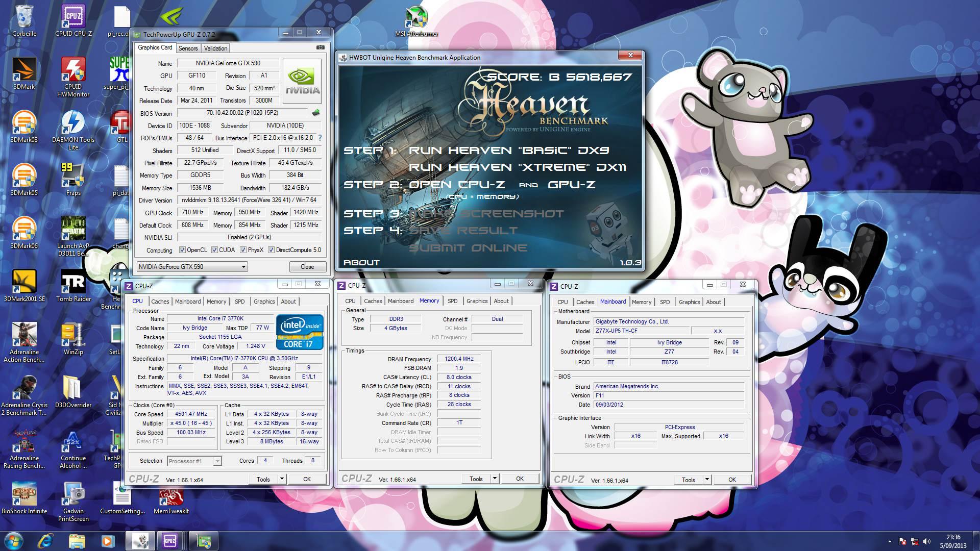Launch Adrenaline Racing Benchmark icon
980x551 pixels.
[x=24, y=448]
